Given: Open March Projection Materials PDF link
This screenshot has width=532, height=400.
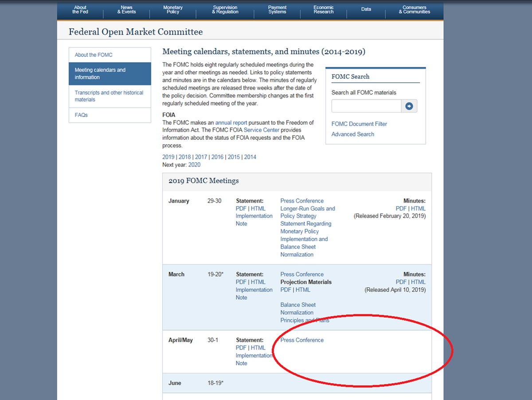Looking at the screenshot, I should pyautogui.click(x=286, y=290).
